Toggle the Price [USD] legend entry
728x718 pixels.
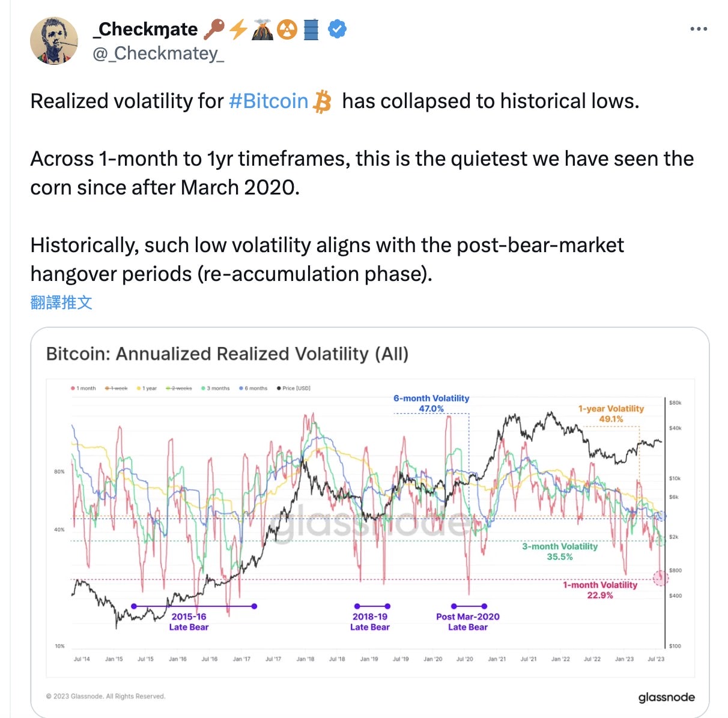tap(294, 388)
